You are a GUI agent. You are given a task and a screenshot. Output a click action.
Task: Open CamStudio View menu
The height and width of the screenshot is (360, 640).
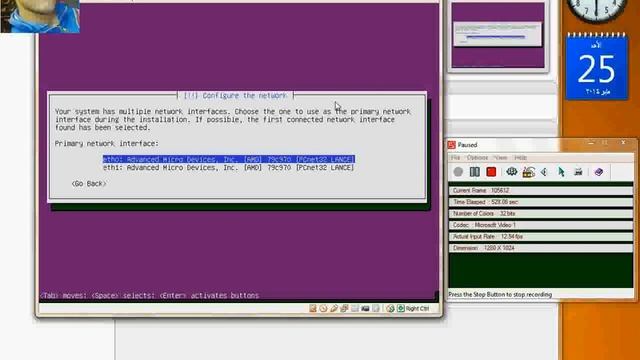coord(500,158)
